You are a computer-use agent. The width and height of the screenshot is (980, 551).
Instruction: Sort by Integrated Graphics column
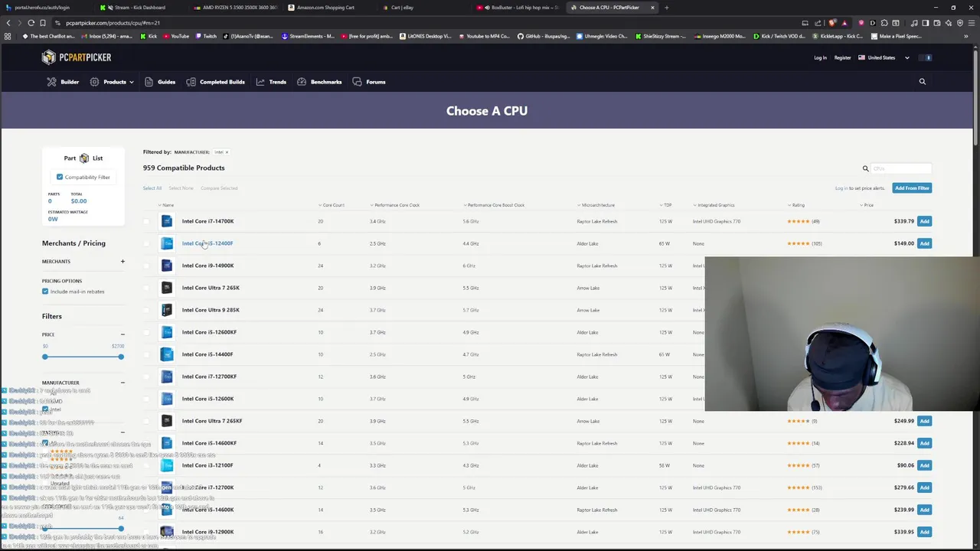click(x=714, y=205)
